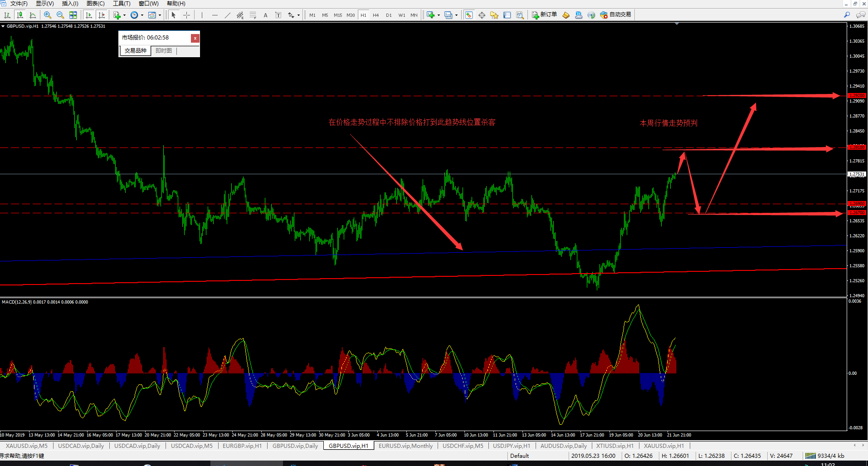Expand the arrows dropdown arrow
Image resolution: width=868 pixels, height=466 pixels.
pyautogui.click(x=298, y=15)
